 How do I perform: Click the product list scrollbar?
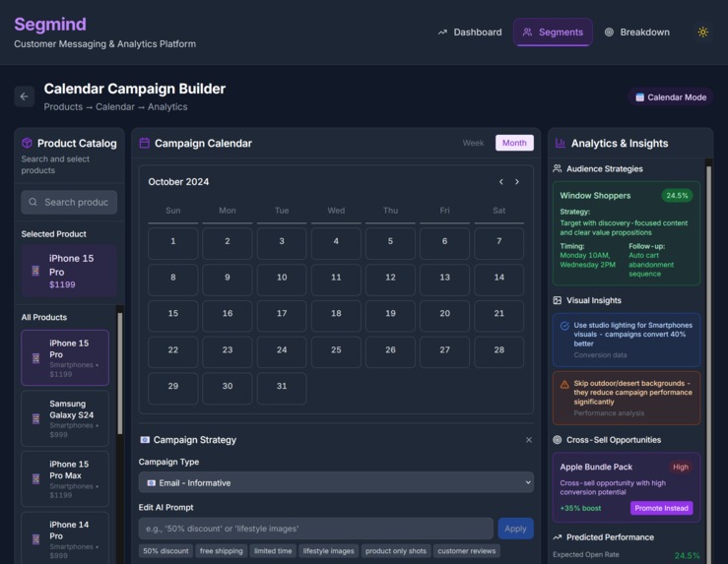(120, 373)
